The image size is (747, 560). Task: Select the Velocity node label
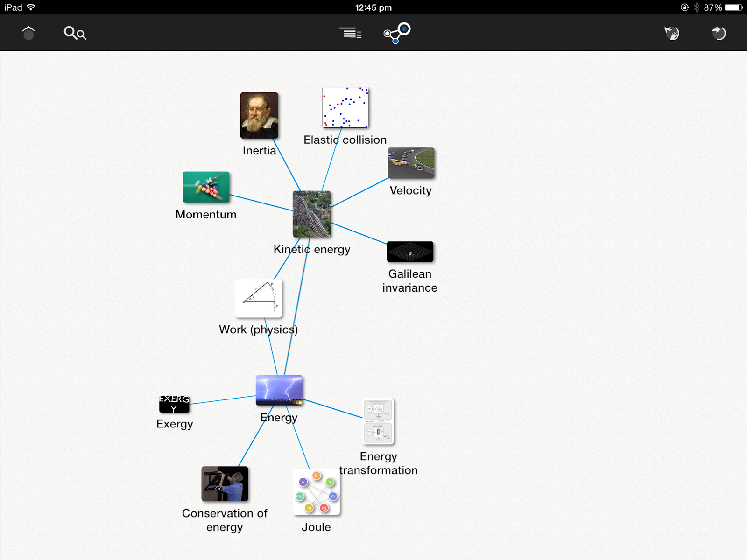(x=410, y=190)
